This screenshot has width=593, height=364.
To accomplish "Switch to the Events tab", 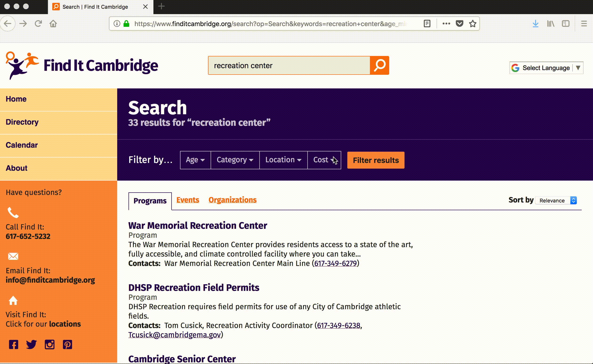I will tap(188, 200).
